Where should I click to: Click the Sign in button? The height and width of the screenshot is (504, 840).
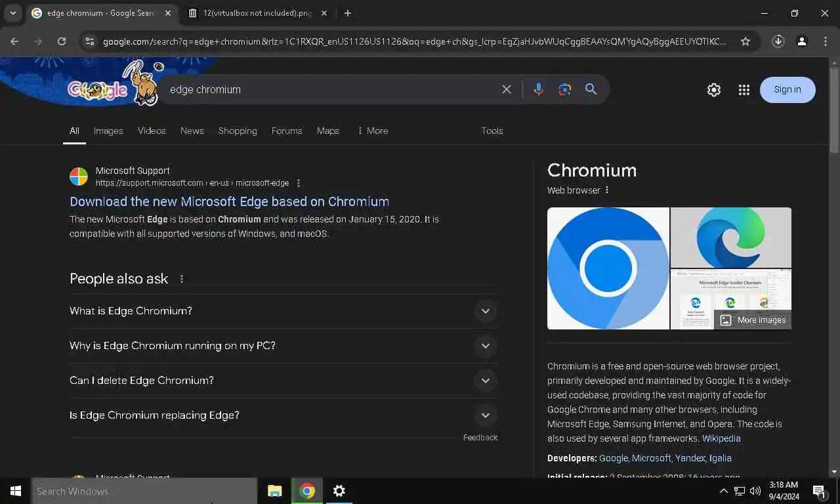pos(787,90)
